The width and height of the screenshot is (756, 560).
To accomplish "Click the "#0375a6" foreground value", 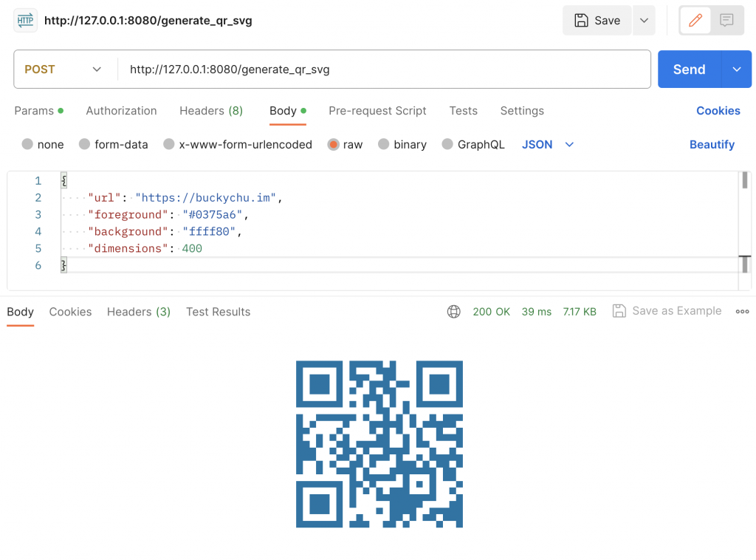I will [x=212, y=215].
